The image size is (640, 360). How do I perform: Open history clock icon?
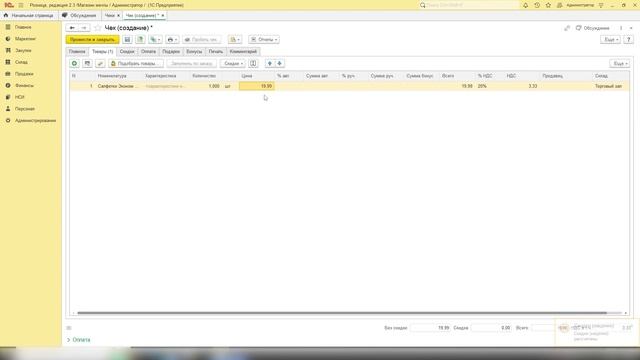click(537, 5)
